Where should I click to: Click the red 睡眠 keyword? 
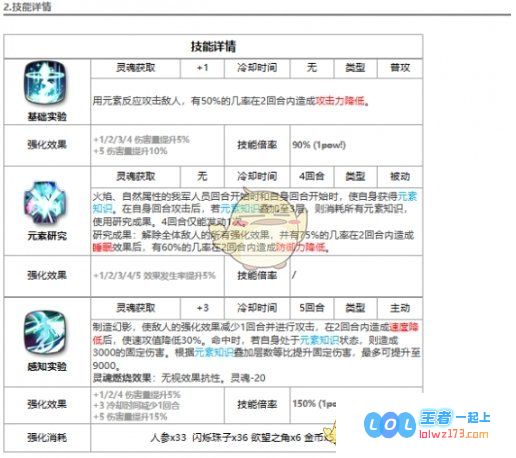tap(103, 247)
